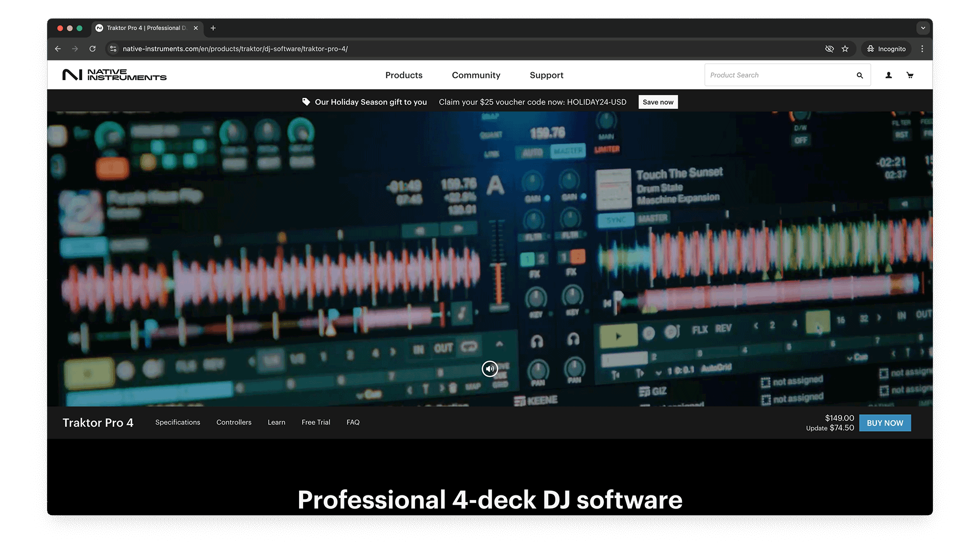This screenshot has height=551, width=980.
Task: Open Chrome three-dot menu
Action: click(x=922, y=49)
